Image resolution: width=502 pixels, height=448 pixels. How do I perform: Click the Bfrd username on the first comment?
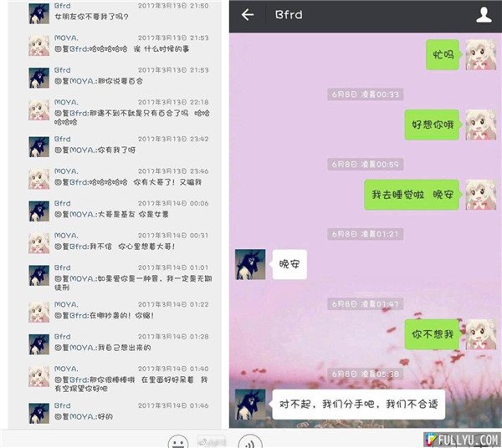63,6
